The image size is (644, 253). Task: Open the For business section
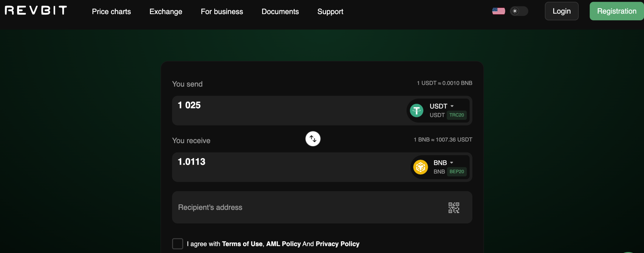[222, 12]
